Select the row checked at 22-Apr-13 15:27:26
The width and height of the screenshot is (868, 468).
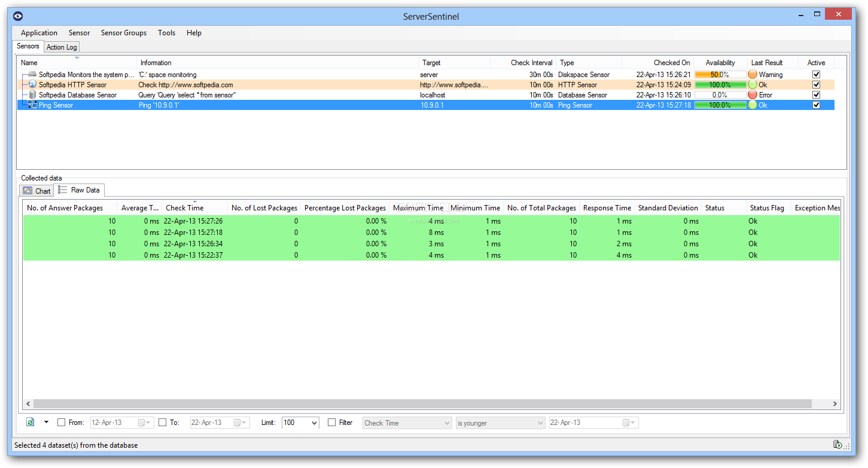[431, 221]
